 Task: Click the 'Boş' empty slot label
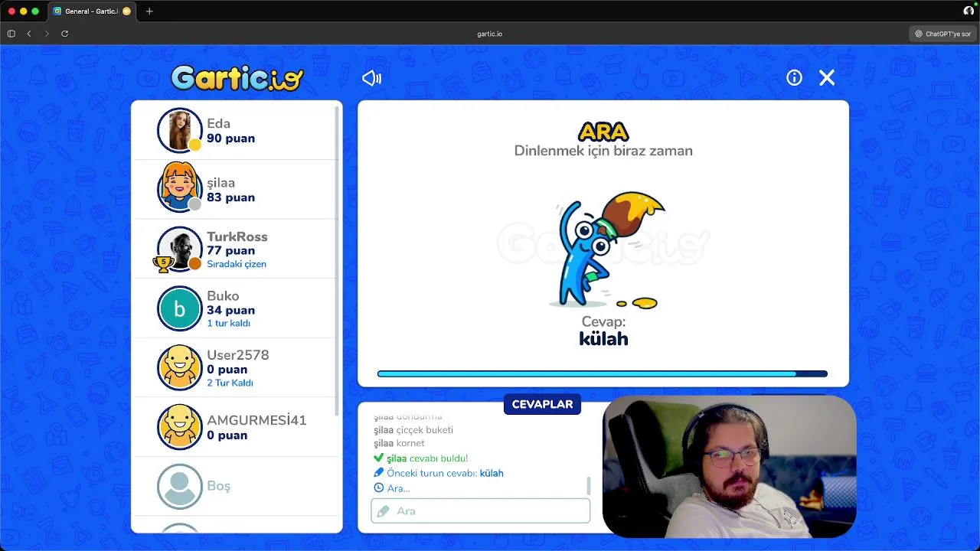218,486
